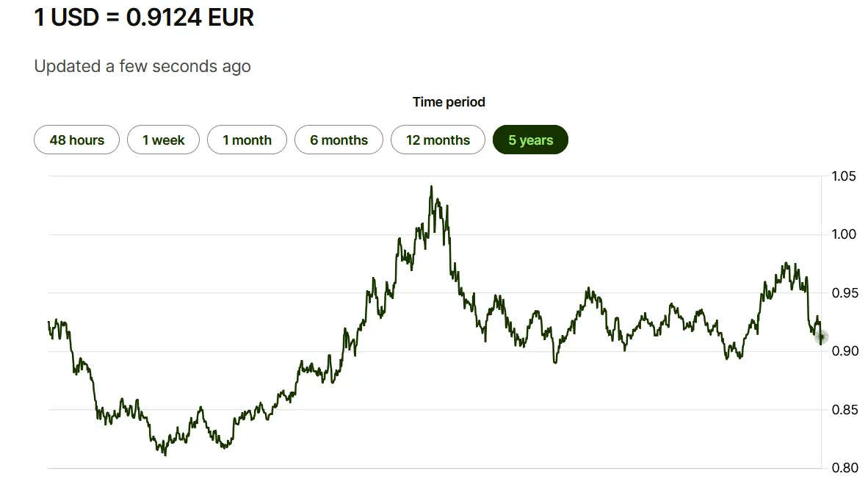868x479 pixels.
Task: Click the chart line's highest peak
Action: (431, 187)
